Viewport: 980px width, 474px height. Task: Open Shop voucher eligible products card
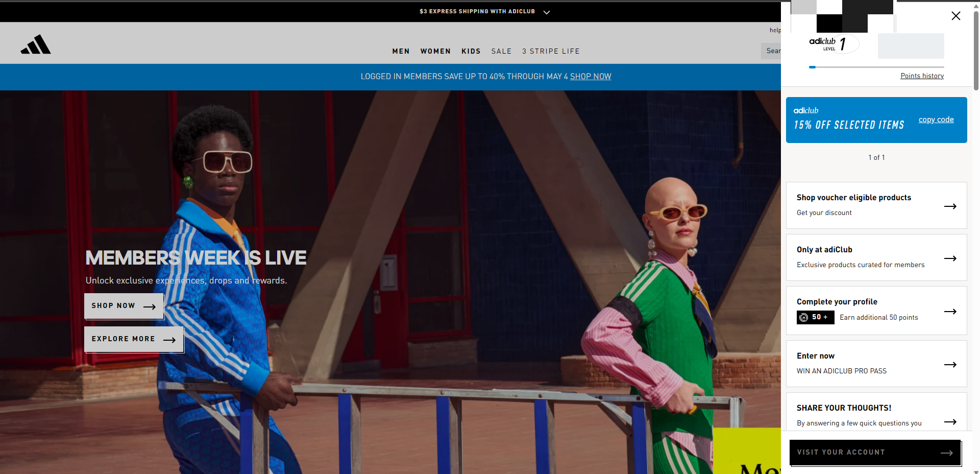[876, 205]
